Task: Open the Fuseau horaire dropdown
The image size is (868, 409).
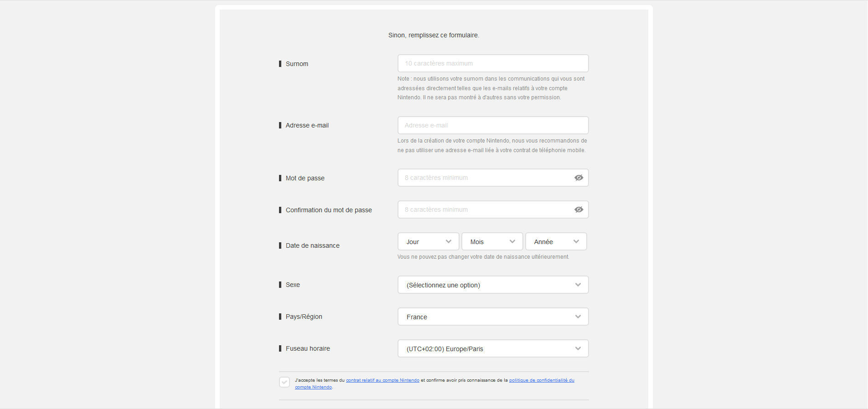Action: pos(492,348)
